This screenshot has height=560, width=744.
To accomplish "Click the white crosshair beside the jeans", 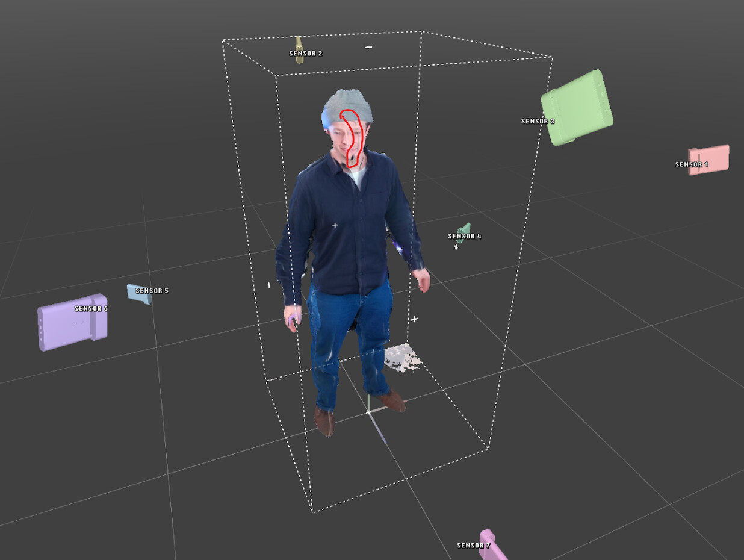I will coord(414,319).
